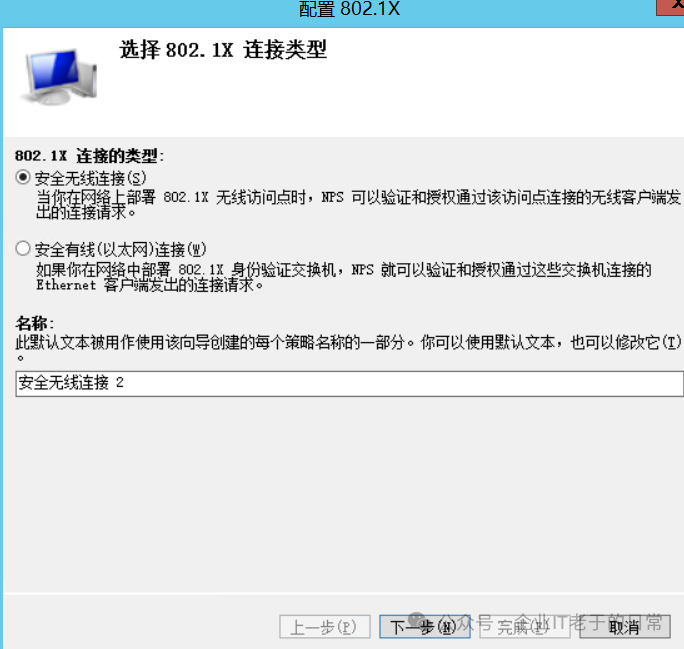Click the 配置 802.1X title bar text
This screenshot has width=684, height=649.
click(x=349, y=9)
